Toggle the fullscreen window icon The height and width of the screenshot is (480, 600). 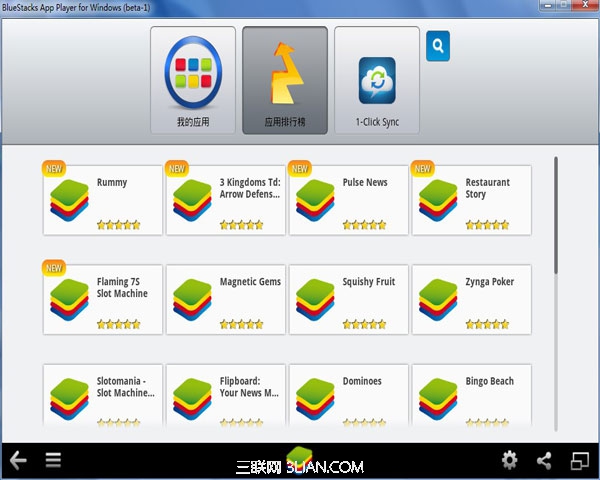click(x=580, y=460)
